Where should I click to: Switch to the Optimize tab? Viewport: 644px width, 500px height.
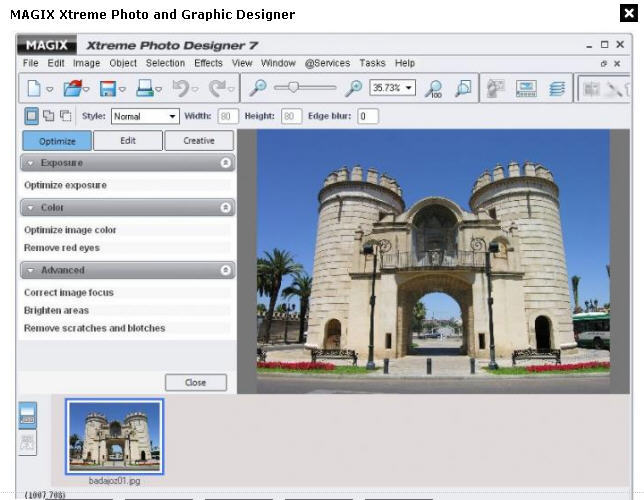57,141
